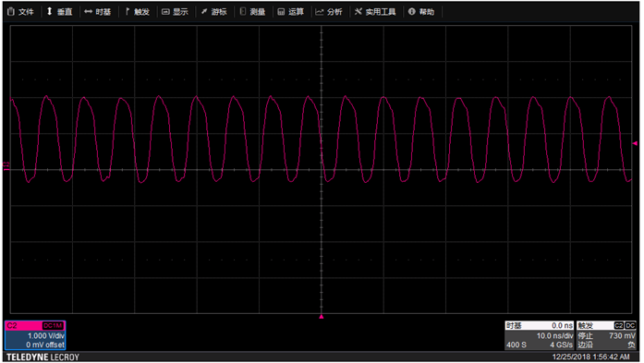Open the 文件 (File) menu

20,12
